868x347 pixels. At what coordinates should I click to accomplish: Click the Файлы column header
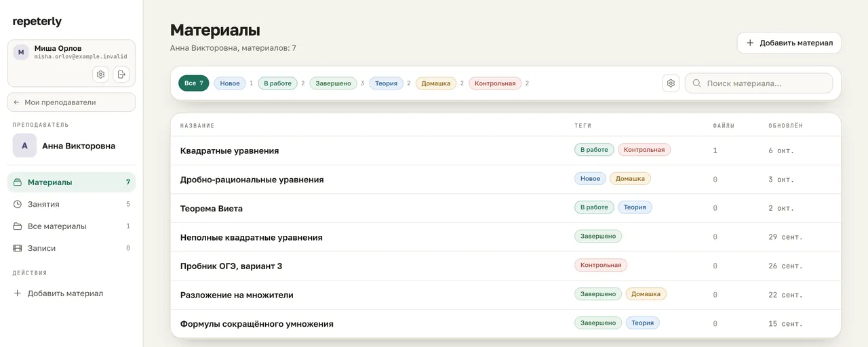724,126
